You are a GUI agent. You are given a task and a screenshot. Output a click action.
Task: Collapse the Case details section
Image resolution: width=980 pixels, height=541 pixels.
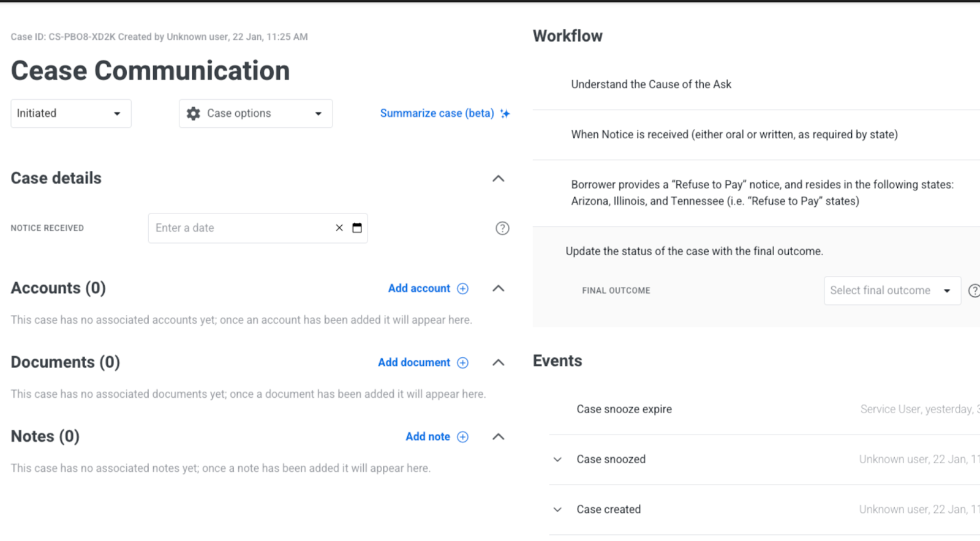pos(499,179)
